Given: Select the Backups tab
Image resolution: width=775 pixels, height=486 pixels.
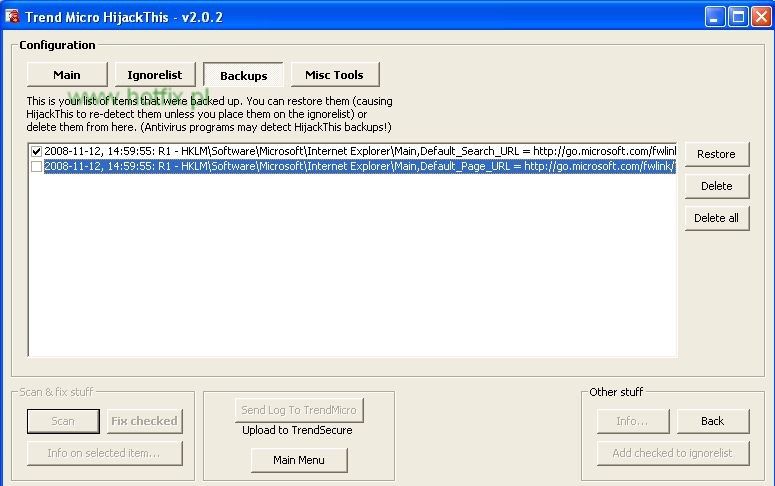Looking at the screenshot, I should point(243,76).
